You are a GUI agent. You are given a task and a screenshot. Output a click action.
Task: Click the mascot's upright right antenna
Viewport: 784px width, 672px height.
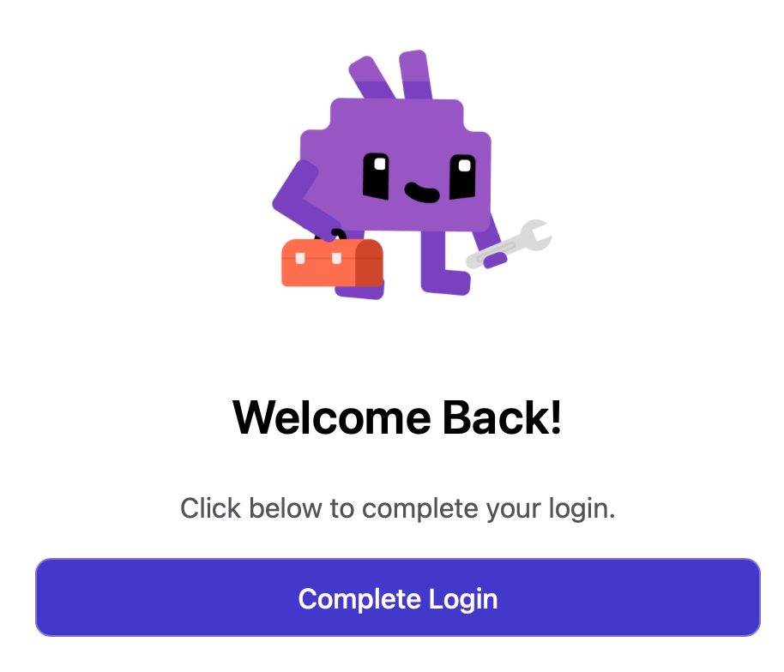pos(415,75)
